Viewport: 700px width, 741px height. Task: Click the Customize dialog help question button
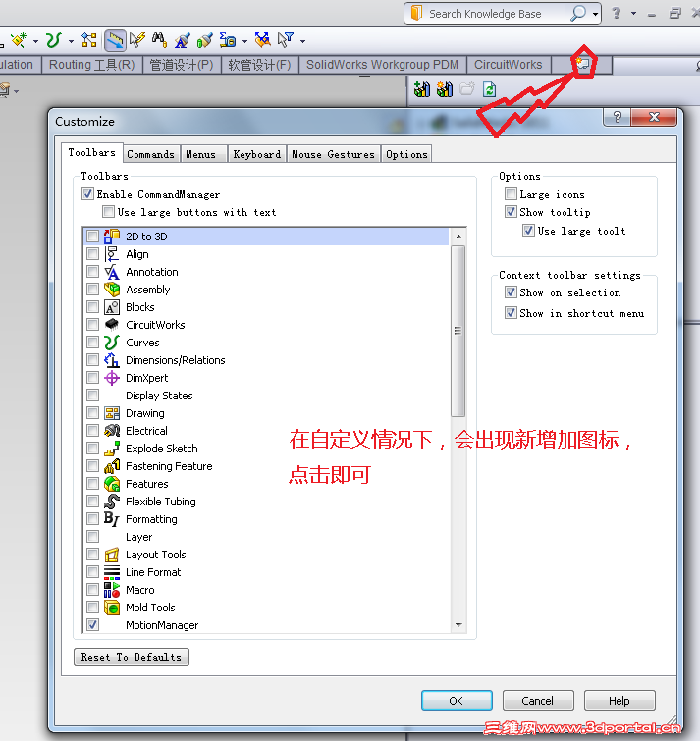(618, 117)
